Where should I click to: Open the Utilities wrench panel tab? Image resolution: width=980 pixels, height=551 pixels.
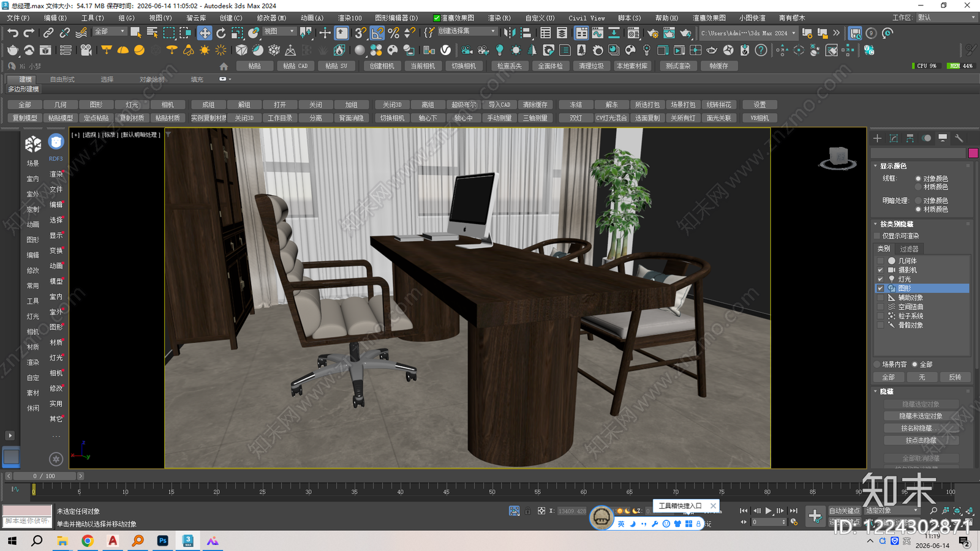click(x=959, y=138)
